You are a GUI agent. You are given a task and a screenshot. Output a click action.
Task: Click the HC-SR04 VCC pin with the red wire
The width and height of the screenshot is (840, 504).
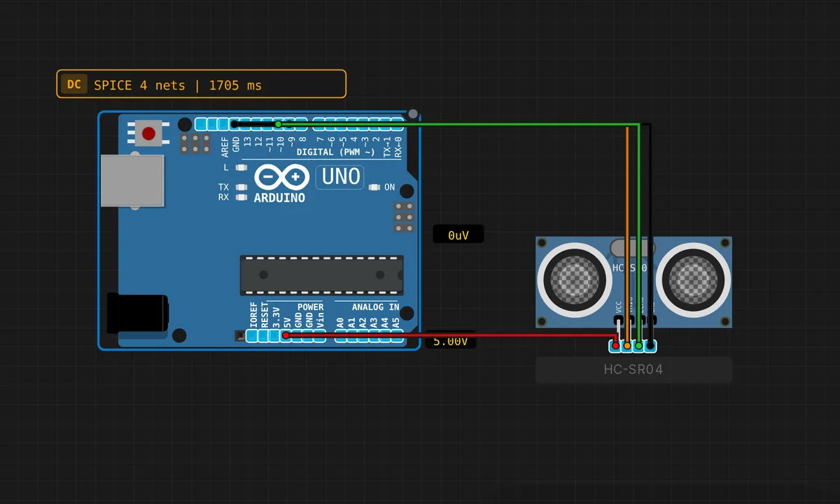click(616, 345)
